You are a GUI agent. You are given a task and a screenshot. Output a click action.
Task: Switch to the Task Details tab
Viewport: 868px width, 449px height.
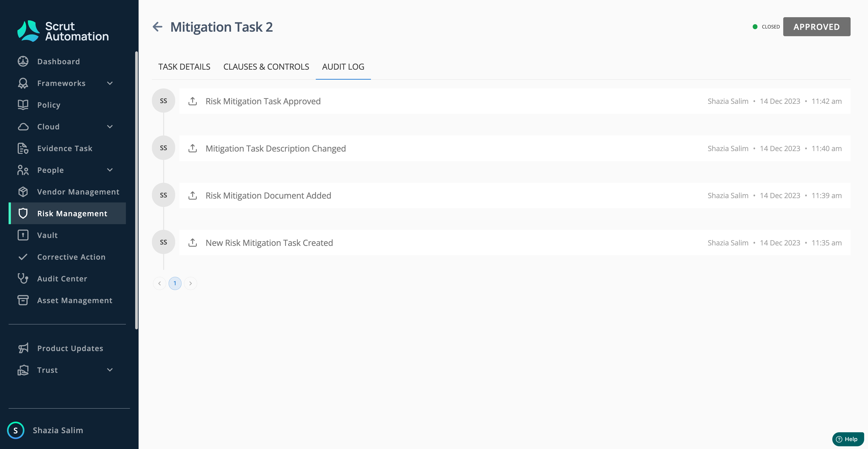coord(184,67)
